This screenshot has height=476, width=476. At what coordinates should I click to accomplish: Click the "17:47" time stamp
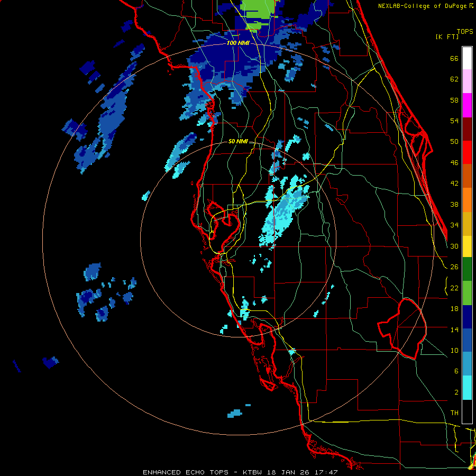[326, 472]
